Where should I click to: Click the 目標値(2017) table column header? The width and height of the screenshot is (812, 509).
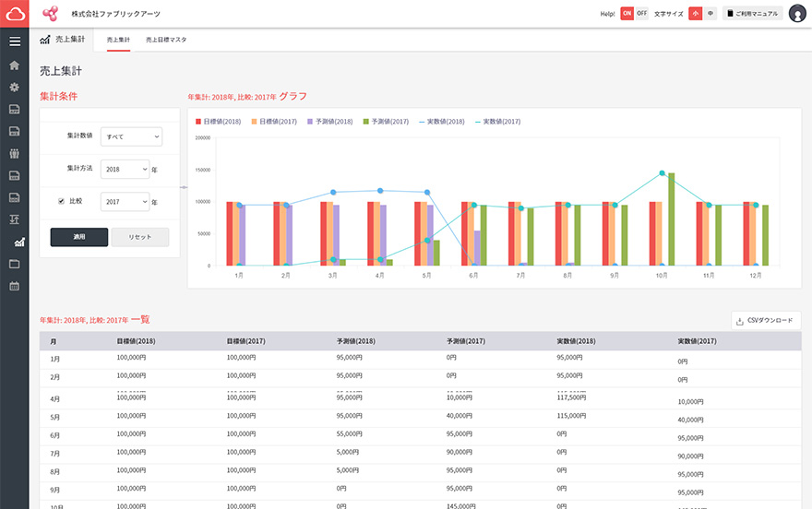246,341
